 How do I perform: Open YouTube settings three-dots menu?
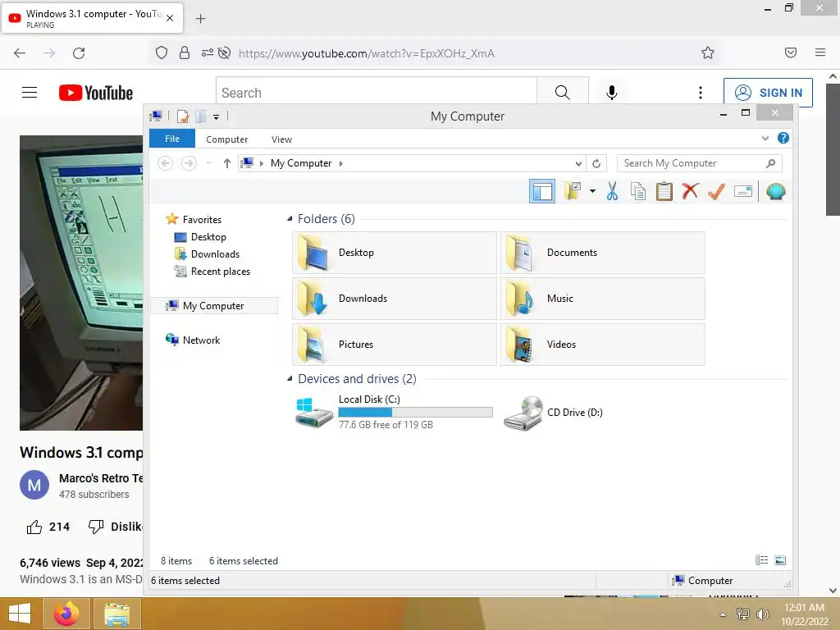coord(701,93)
